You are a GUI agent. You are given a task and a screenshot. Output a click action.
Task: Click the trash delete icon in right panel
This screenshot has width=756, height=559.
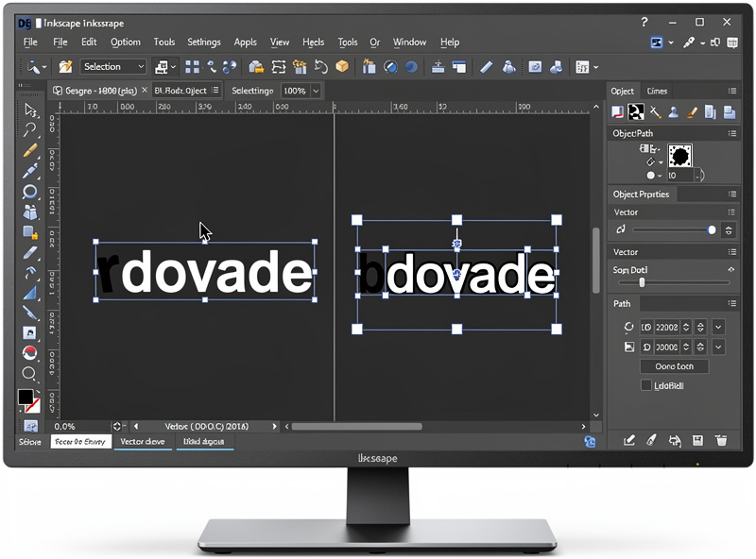coord(721,440)
